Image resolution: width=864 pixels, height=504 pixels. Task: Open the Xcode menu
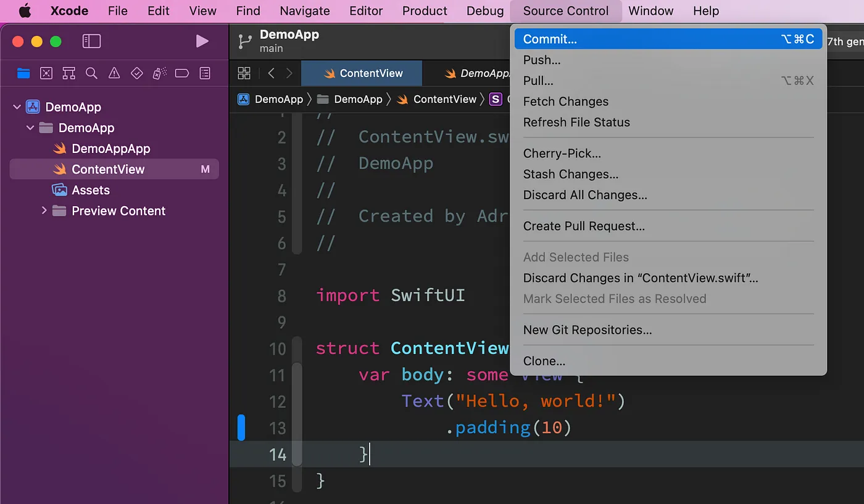pos(69,10)
